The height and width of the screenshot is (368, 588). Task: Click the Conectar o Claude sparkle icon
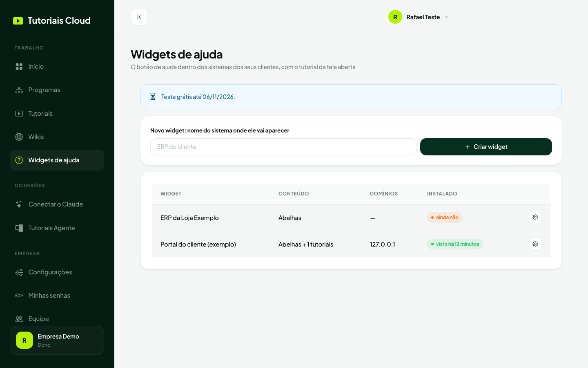pos(19,204)
